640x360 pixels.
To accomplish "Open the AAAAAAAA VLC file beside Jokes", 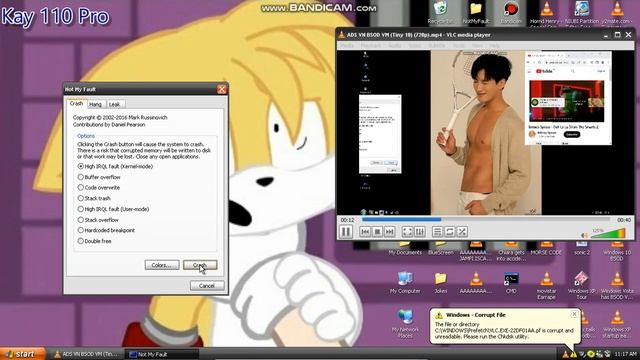I will 476,282.
